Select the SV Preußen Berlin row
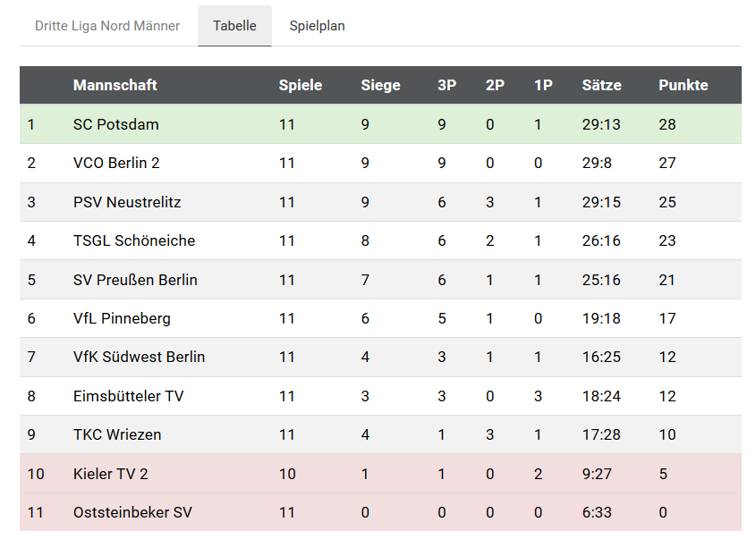 (x=134, y=279)
